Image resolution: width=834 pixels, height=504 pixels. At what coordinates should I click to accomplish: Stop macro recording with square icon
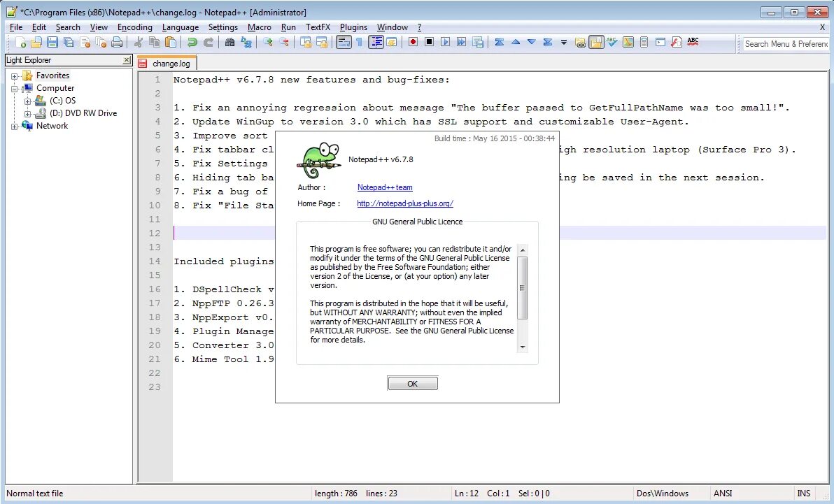click(x=429, y=42)
